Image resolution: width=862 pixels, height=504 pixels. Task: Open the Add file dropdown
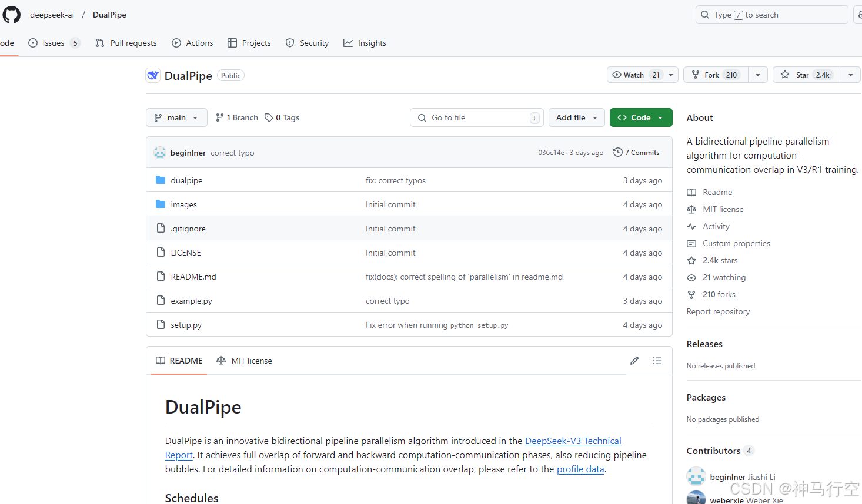(577, 117)
